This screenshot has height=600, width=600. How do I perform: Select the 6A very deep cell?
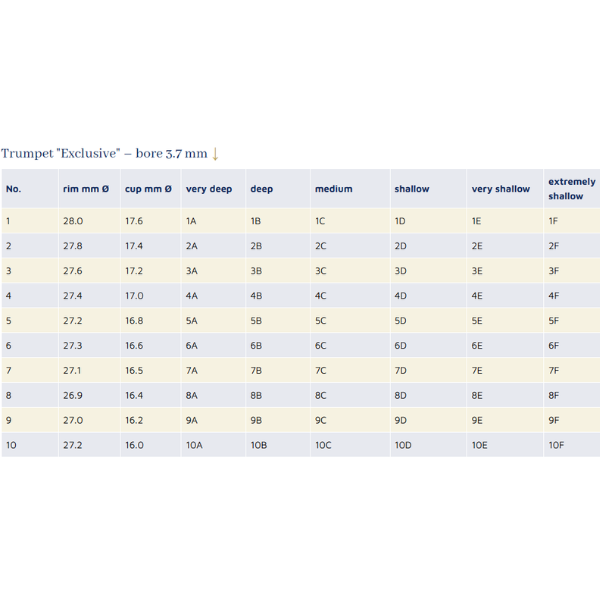tap(192, 346)
